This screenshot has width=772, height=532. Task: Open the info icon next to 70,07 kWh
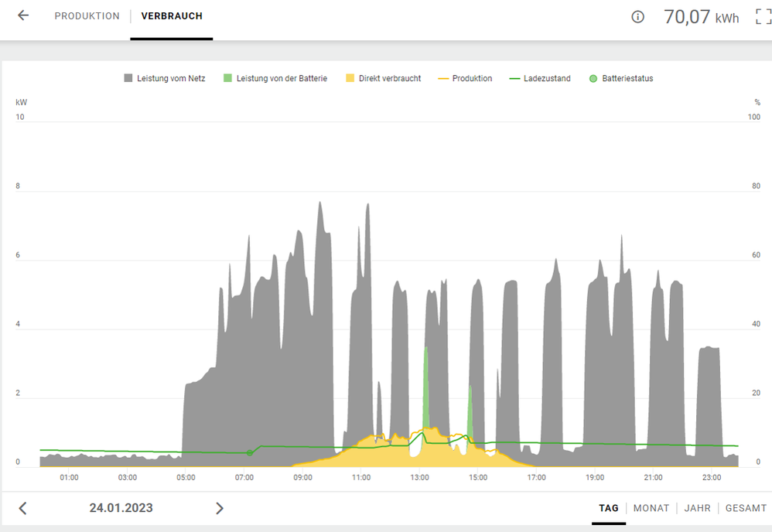[x=637, y=17]
